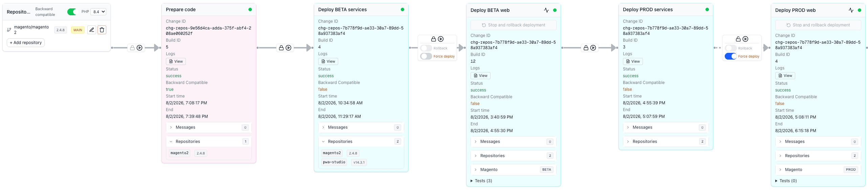Edit the magento/magento2 repository with pencil icon
The height and width of the screenshot is (190, 868).
coord(91,30)
